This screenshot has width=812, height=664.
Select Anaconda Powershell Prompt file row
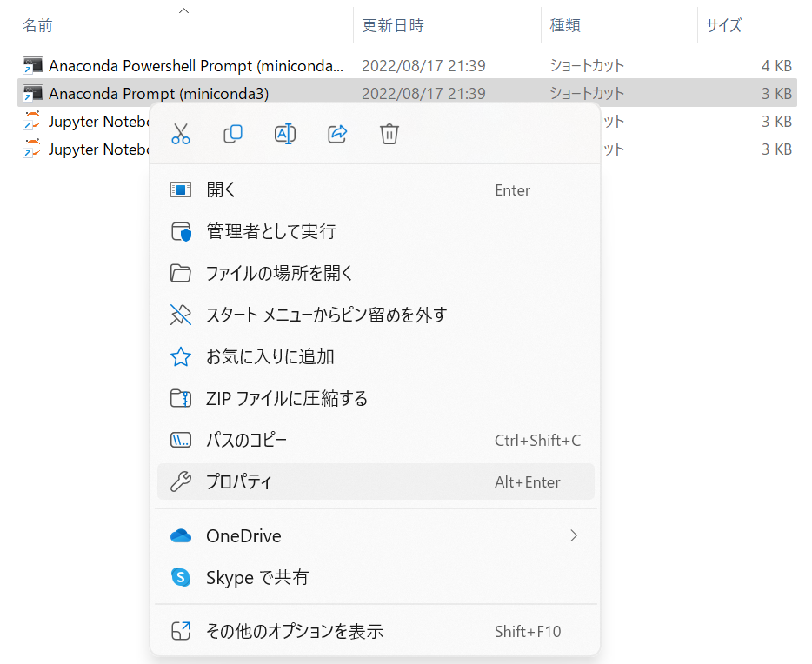407,66
